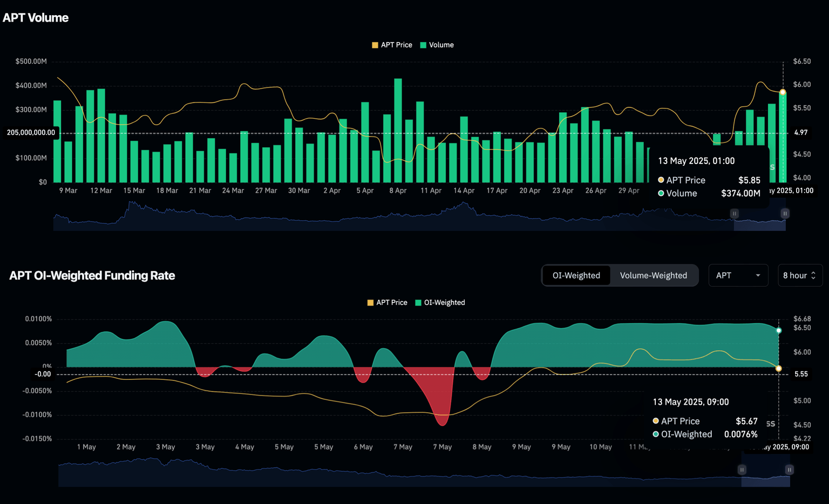Click the left pause handle on the funding rate navigator
Viewport: 829px width, 504px height.
pyautogui.click(x=742, y=470)
